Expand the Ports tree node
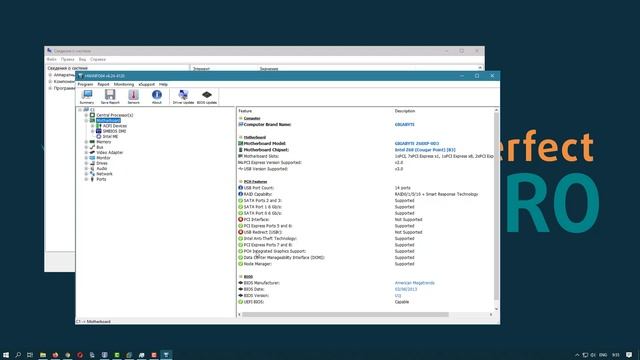Screen dimensions: 640x360 [x=86, y=179]
